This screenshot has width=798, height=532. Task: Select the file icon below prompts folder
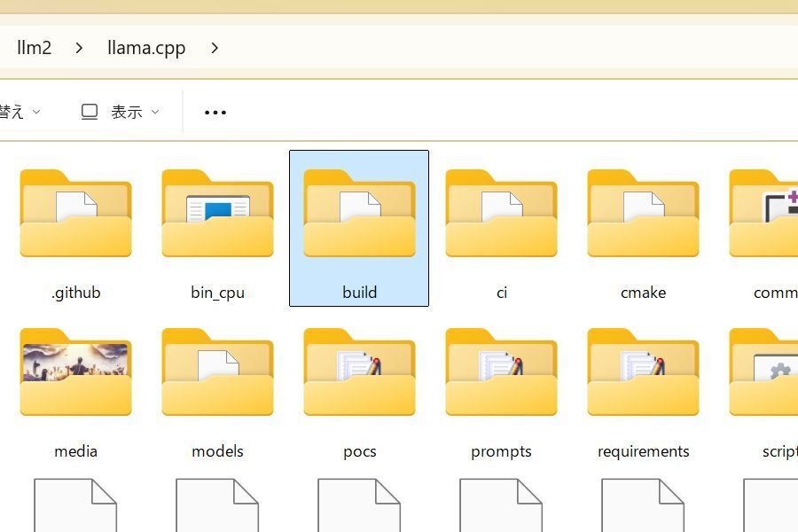[501, 505]
